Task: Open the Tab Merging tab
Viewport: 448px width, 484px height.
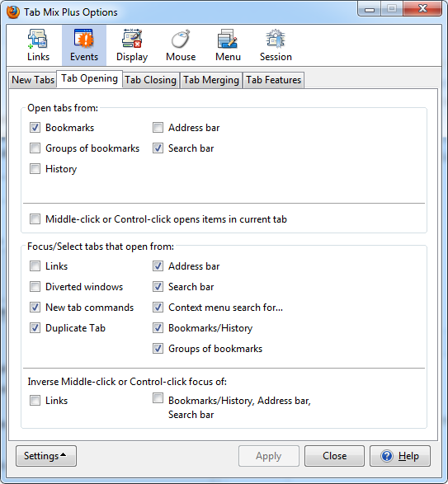Action: tap(211, 80)
